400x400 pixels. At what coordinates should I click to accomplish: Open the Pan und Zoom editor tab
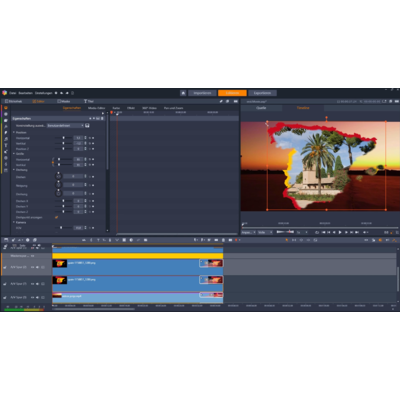(173, 108)
